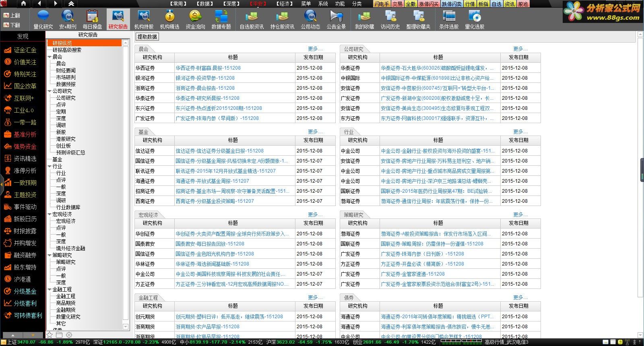Open the 【常用】 menu
Viewport: 644px width, 346px height.
coord(178,4)
